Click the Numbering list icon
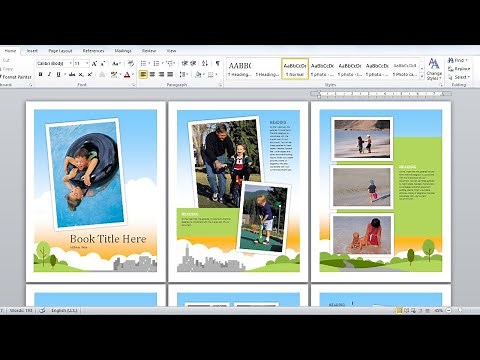480x360 pixels. tap(156, 63)
